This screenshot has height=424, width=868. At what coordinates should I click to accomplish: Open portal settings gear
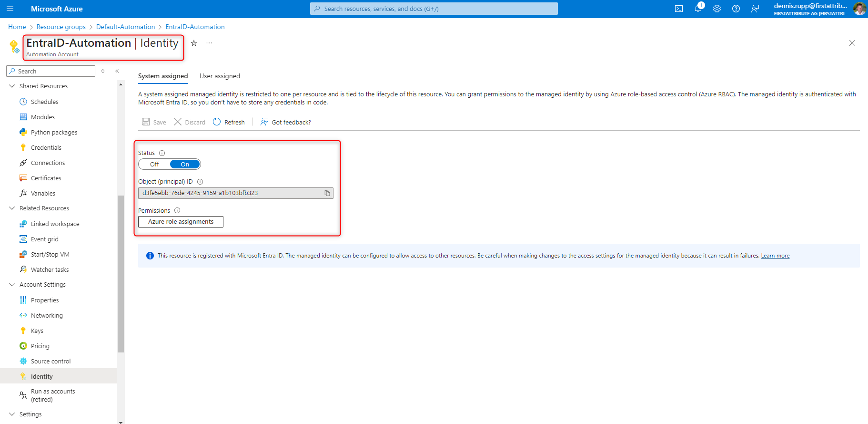coord(717,9)
